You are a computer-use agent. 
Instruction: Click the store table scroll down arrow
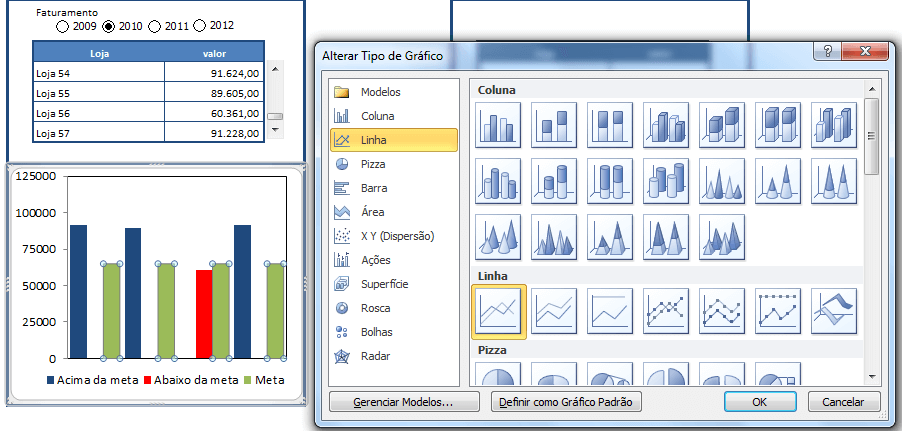click(x=275, y=130)
